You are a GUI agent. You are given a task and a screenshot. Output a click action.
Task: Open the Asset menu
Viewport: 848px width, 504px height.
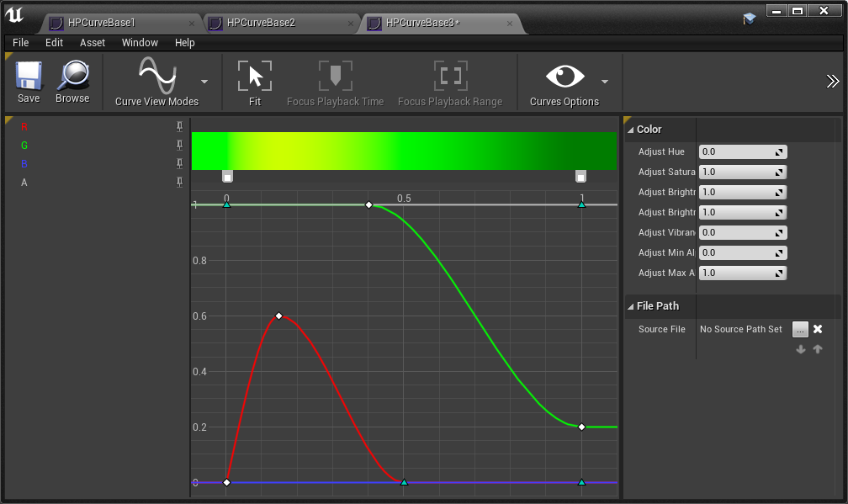point(93,43)
